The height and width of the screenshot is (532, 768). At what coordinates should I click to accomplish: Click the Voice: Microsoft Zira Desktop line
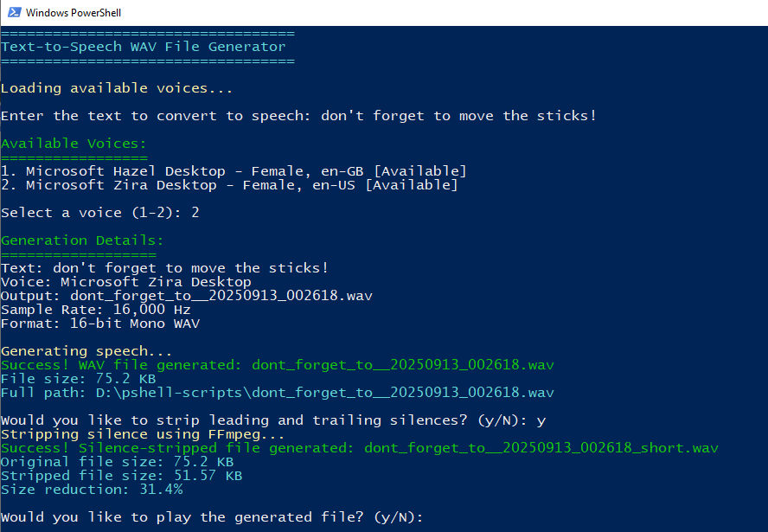click(125, 282)
